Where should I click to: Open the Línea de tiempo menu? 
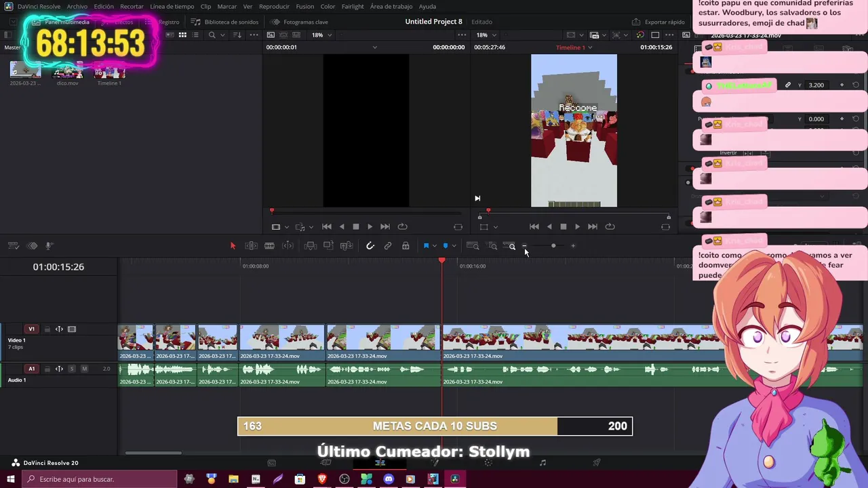point(172,6)
